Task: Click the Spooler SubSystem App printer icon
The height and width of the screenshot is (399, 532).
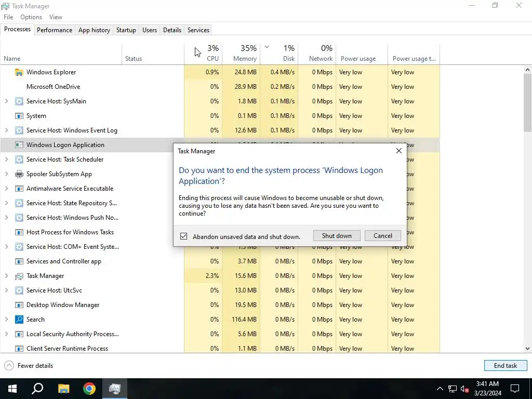Action: 19,174
